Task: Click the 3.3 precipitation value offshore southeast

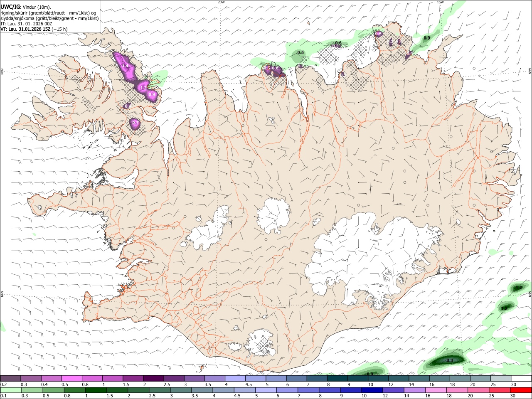Action: coord(449,360)
